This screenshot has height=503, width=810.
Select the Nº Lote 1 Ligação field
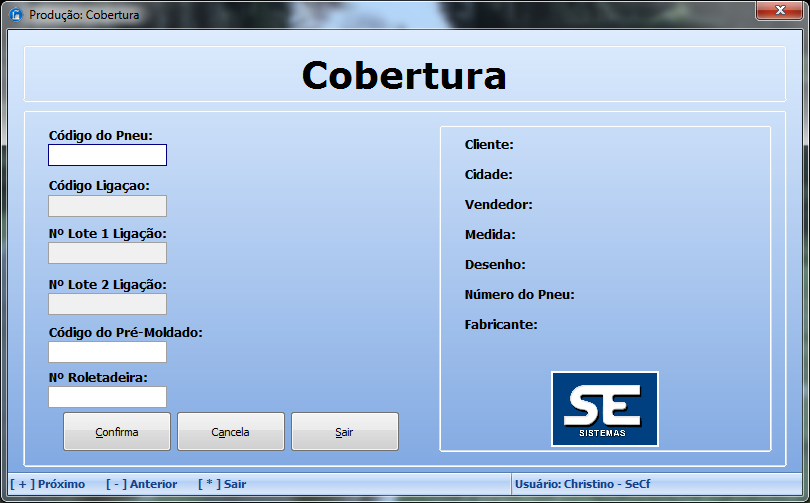[x=107, y=253]
